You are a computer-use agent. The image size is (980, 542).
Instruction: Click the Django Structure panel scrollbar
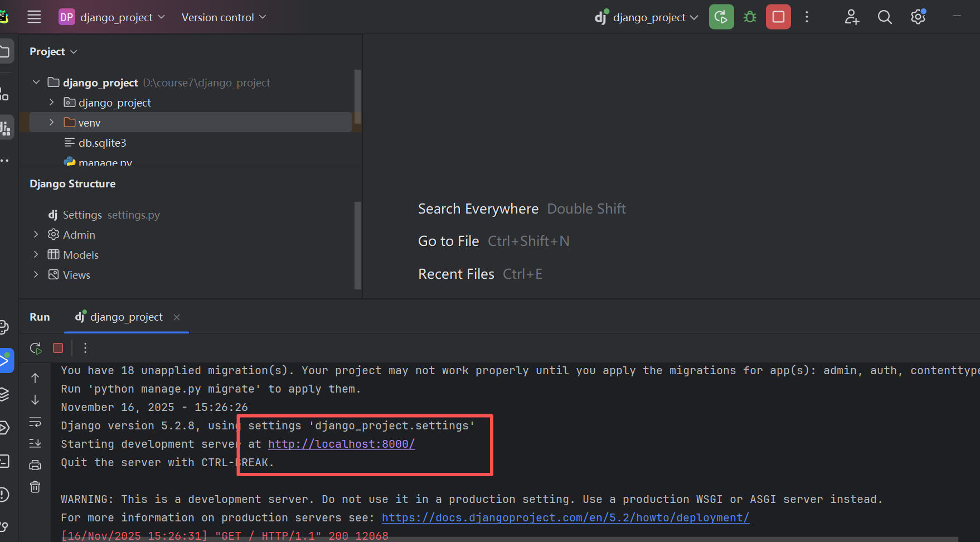click(x=357, y=245)
